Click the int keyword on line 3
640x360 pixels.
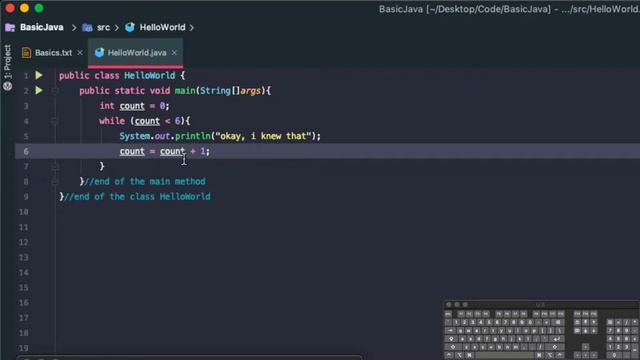107,106
